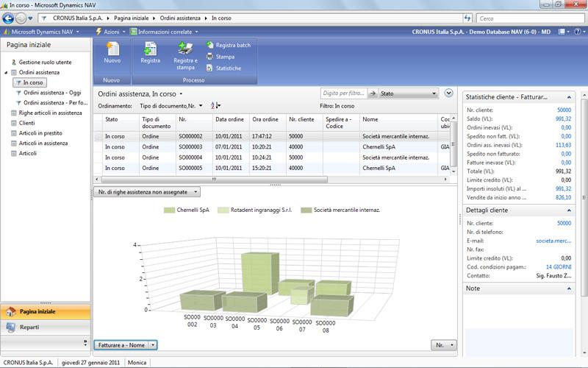
Task: Click the Rotadent ingranaggi S.r.l. legend swatch
Action: (223, 210)
